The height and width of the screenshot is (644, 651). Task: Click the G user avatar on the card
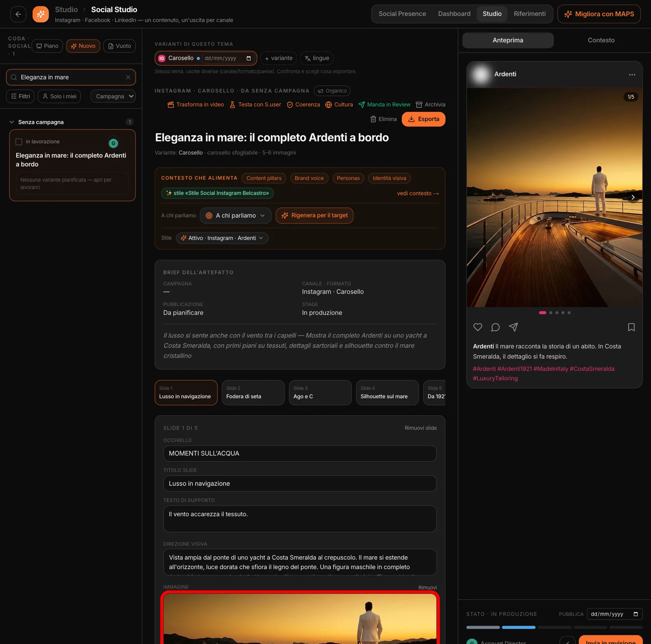(114, 143)
